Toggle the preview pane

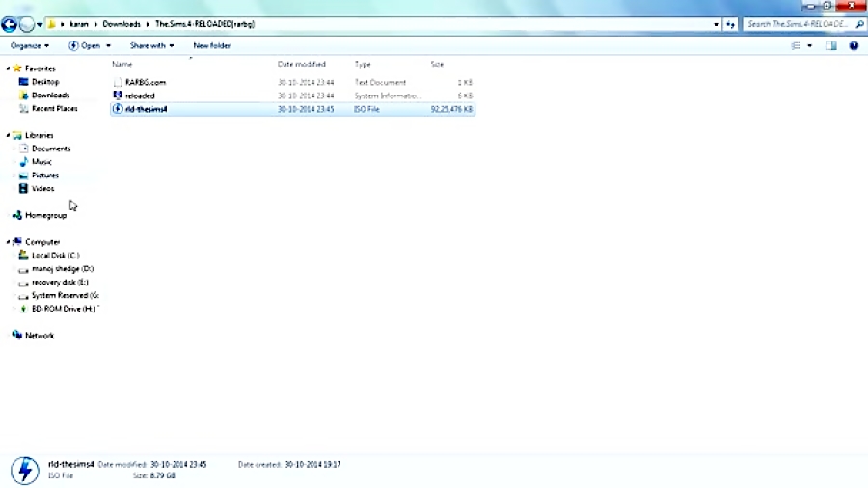click(831, 46)
